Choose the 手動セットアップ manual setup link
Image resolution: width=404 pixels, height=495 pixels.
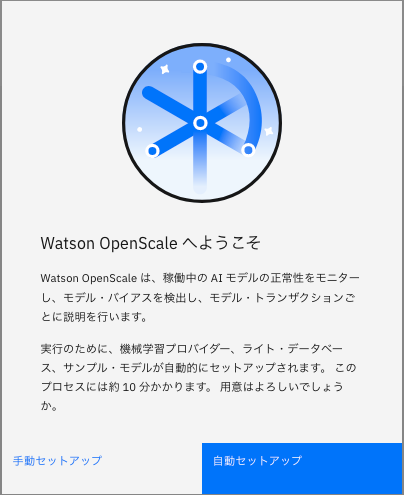click(57, 461)
